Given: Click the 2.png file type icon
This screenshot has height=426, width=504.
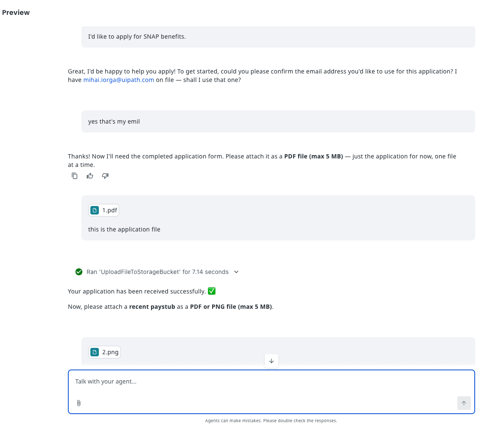Looking at the screenshot, I should click(x=95, y=353).
